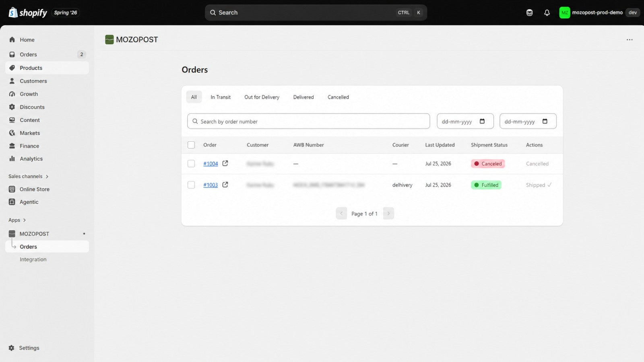Viewport: 644px width, 362px height.
Task: Click the Online Store icon
Action: (12, 189)
